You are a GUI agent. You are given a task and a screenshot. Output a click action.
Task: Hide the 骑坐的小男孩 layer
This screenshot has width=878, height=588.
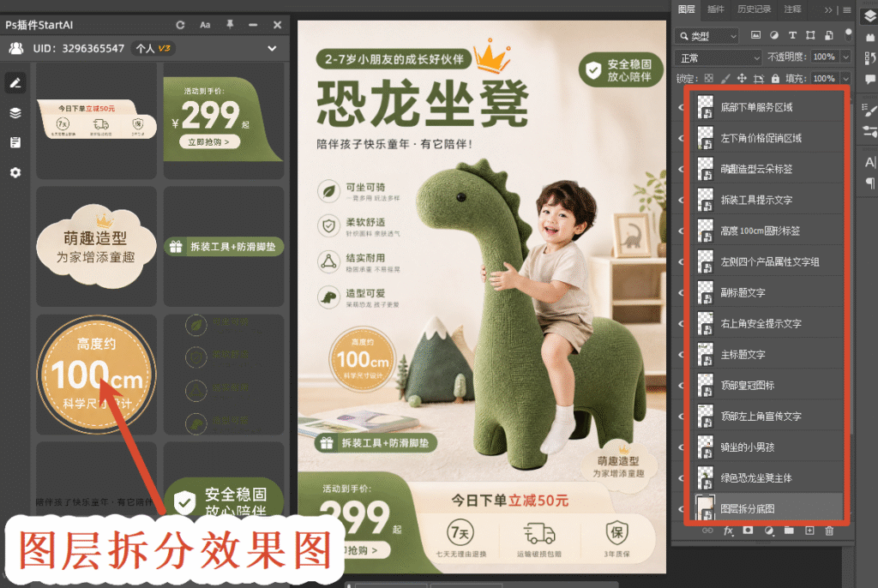(681, 447)
